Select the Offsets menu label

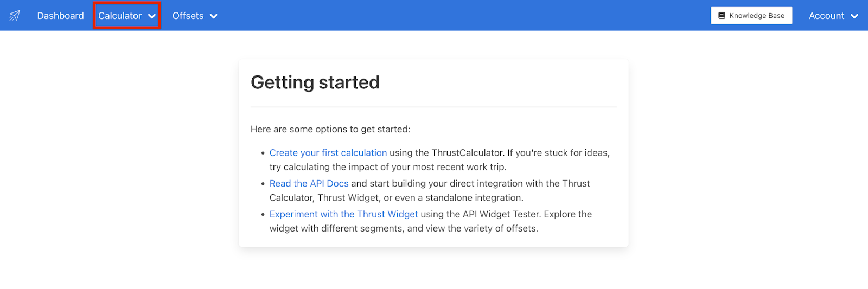[188, 16]
